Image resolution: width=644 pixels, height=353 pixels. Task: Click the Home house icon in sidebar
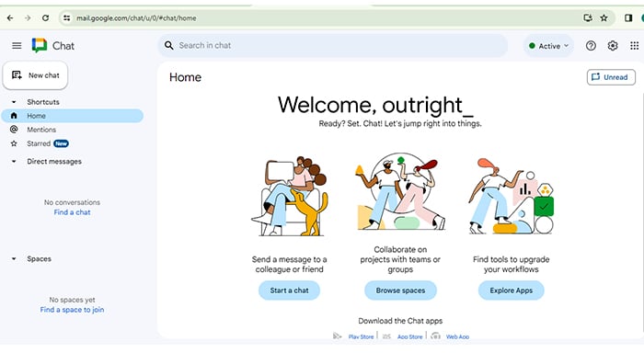point(14,116)
